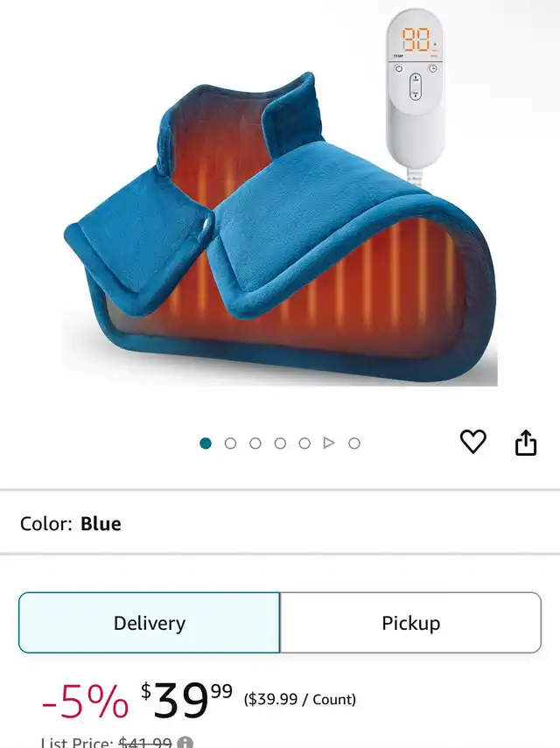Image resolution: width=560 pixels, height=748 pixels.
Task: Select the first filled carousel dot
Action: (206, 444)
